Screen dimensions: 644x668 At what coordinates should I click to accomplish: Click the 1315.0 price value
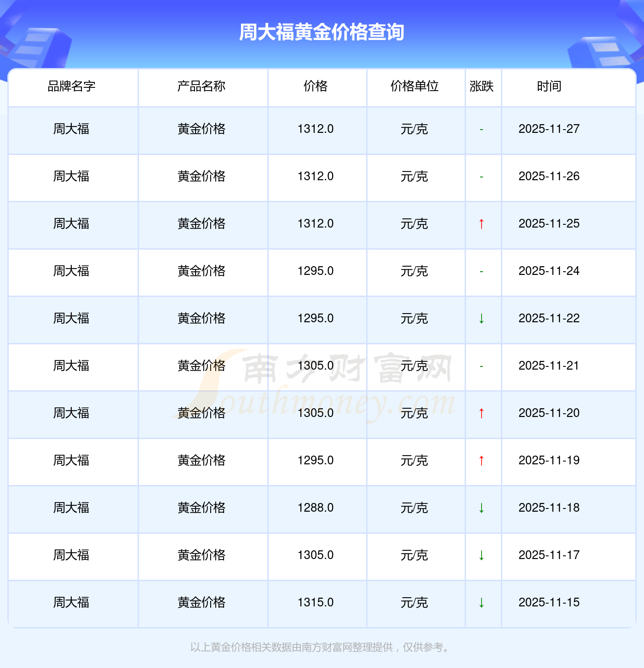click(316, 603)
